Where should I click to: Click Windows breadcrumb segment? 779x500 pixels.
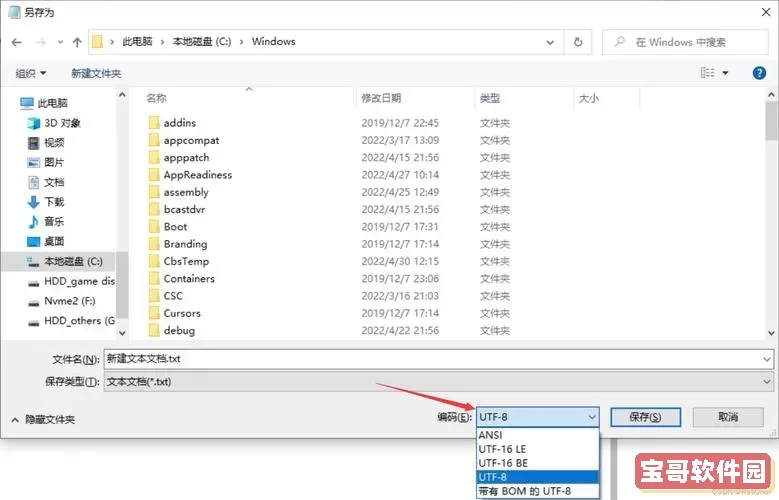[274, 42]
